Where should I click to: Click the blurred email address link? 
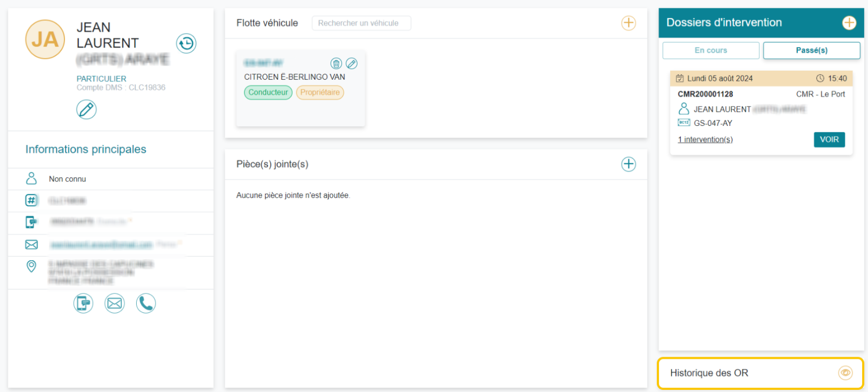[x=101, y=245]
